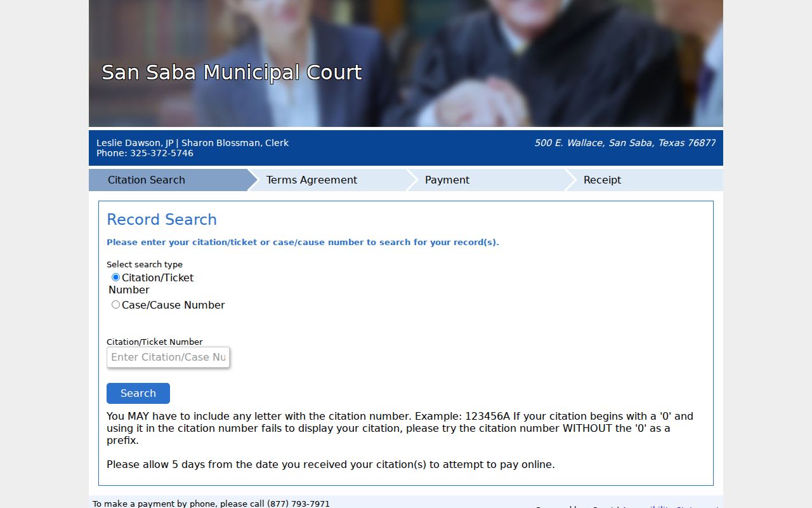The image size is (812, 508).
Task: Open the Receipt step tab
Action: tap(644, 180)
